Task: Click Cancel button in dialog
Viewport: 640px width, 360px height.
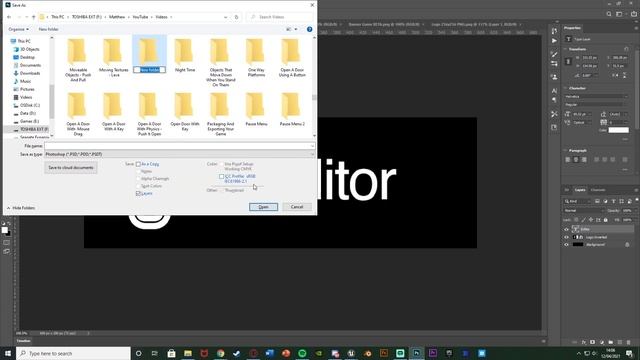Action: click(297, 207)
